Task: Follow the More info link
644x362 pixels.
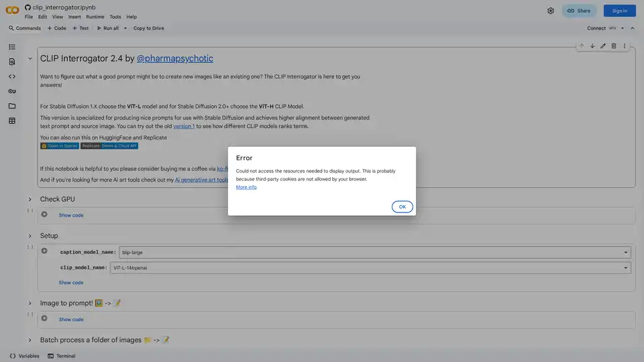Action: tap(246, 187)
